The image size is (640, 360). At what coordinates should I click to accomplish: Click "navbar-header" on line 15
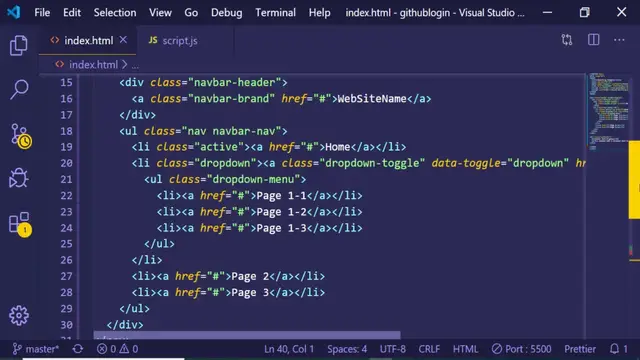point(234,82)
